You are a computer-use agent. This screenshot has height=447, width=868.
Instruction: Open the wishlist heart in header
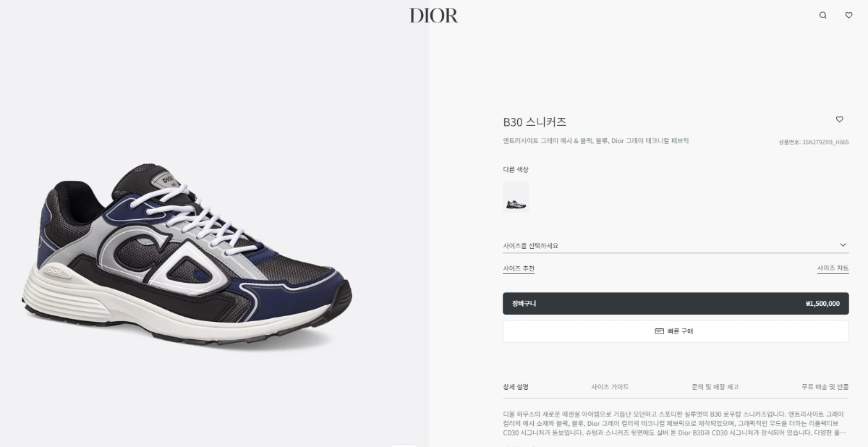[x=848, y=15]
